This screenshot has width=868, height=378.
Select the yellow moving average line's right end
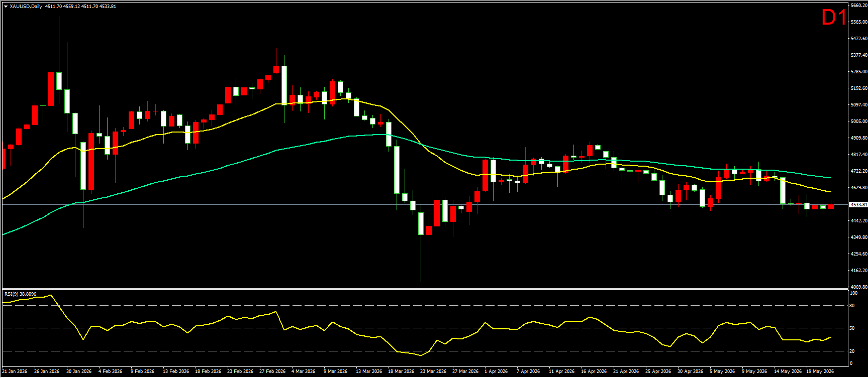pos(830,192)
